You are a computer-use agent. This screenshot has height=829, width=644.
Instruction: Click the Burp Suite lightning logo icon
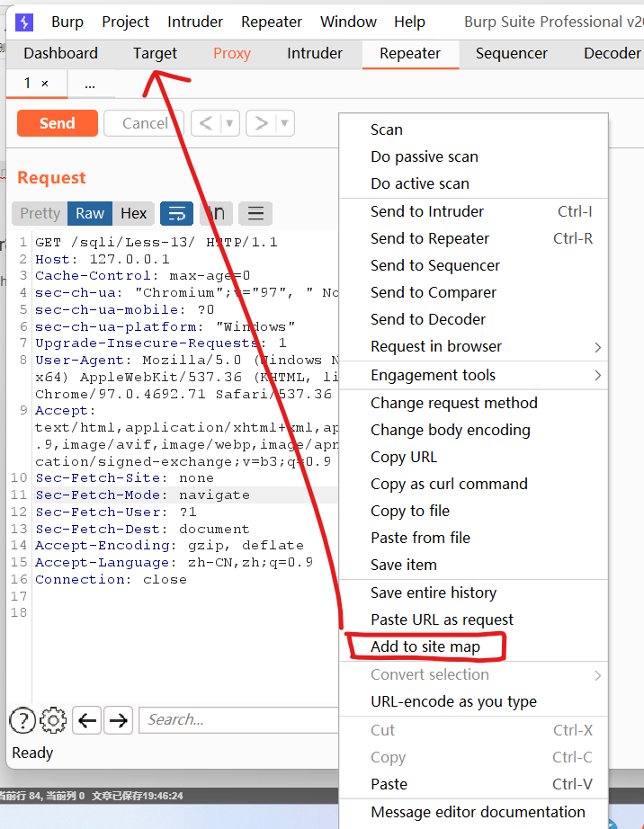[24, 22]
